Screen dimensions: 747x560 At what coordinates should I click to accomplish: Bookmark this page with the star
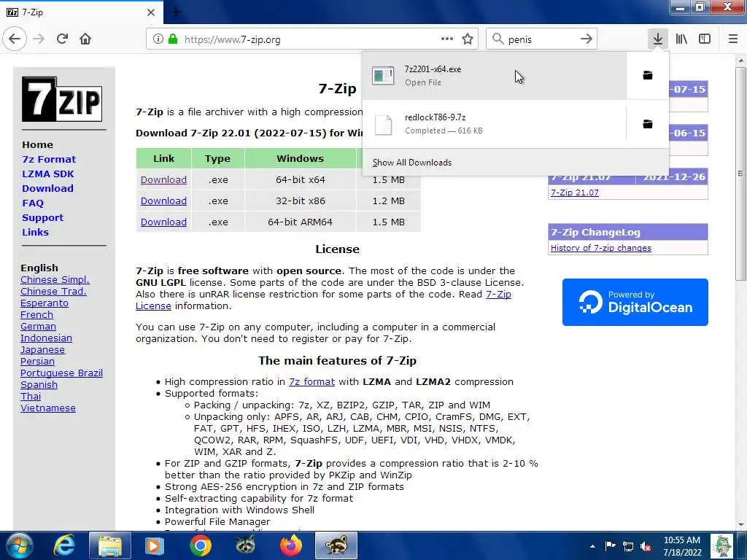pyautogui.click(x=468, y=39)
